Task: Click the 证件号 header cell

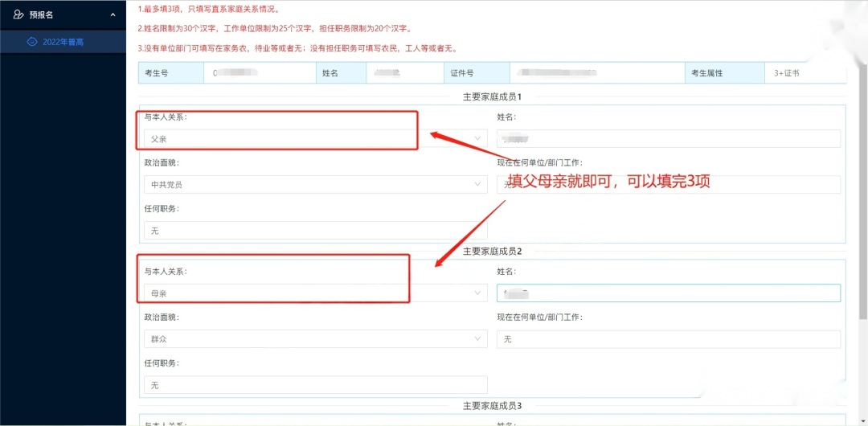Action: [461, 73]
